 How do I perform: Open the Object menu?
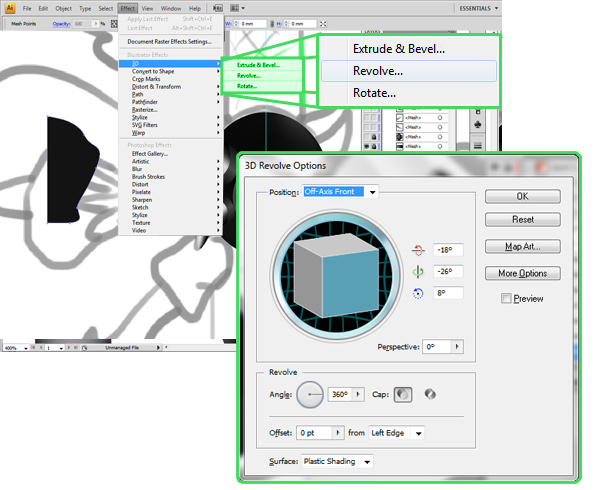click(63, 8)
